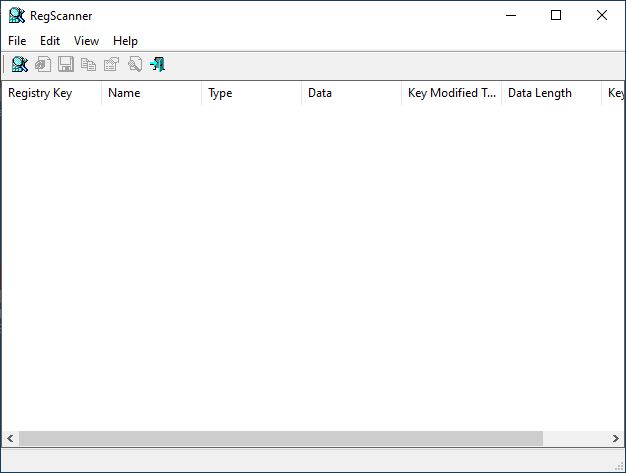Image resolution: width=626 pixels, height=473 pixels.
Task: Open the Edit menu
Action: 50,41
